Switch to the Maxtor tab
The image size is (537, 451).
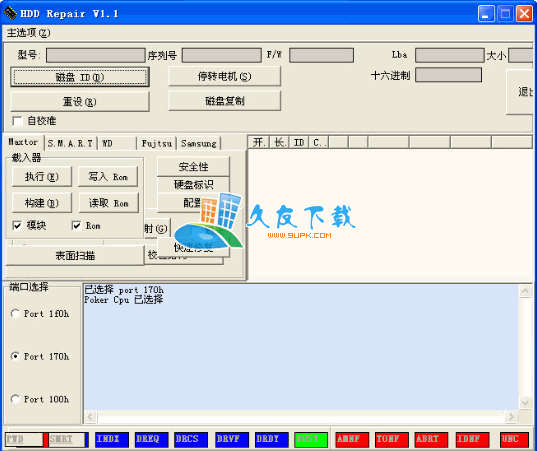(x=23, y=142)
